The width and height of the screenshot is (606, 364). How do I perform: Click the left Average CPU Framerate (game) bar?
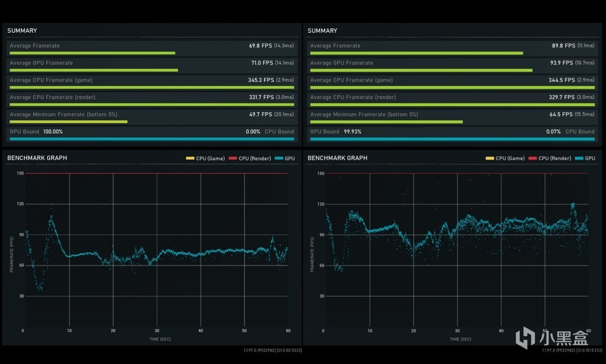click(151, 87)
